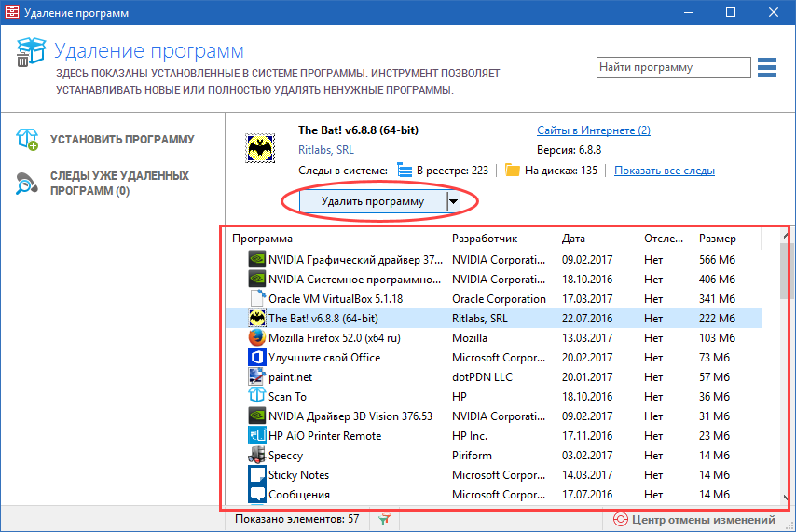Click Ritlabs, SRL developer link
Screen dimensions: 796x532
326,150
